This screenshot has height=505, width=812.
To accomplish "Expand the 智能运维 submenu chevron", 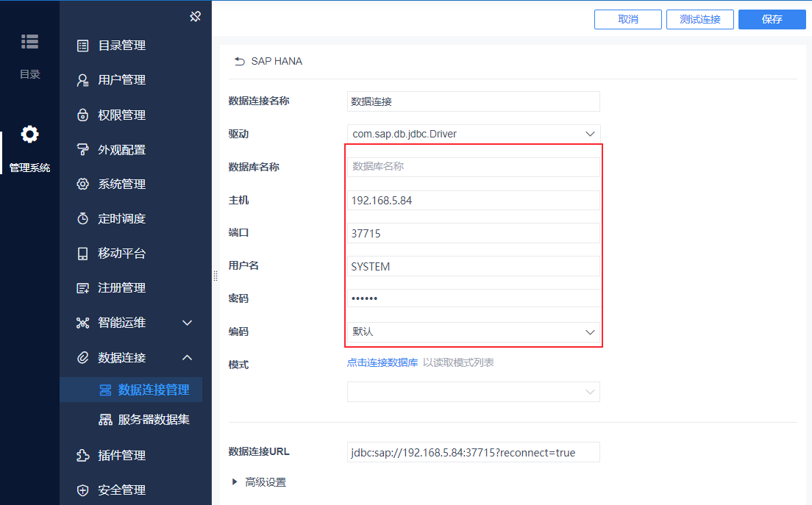I will 188,323.
